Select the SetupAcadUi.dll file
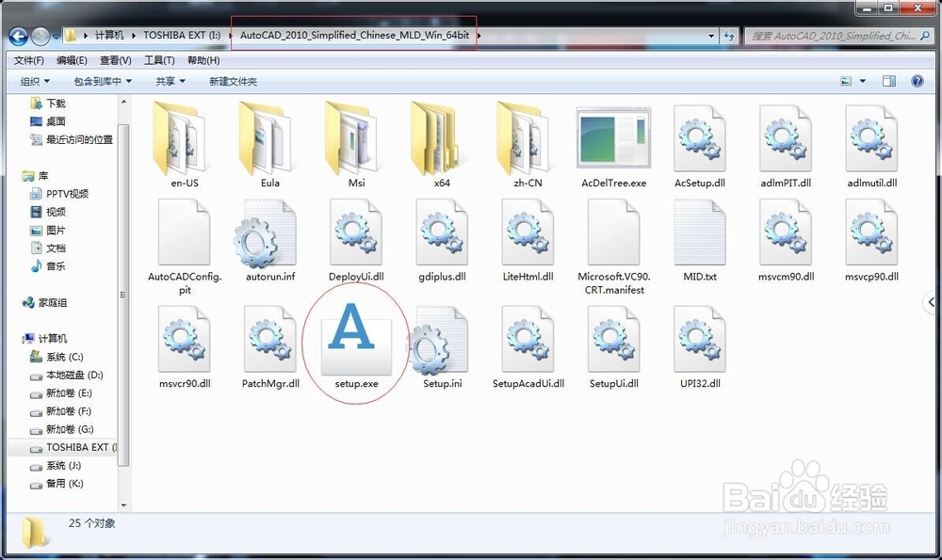Viewport: 942px width, 560px height. (x=528, y=347)
